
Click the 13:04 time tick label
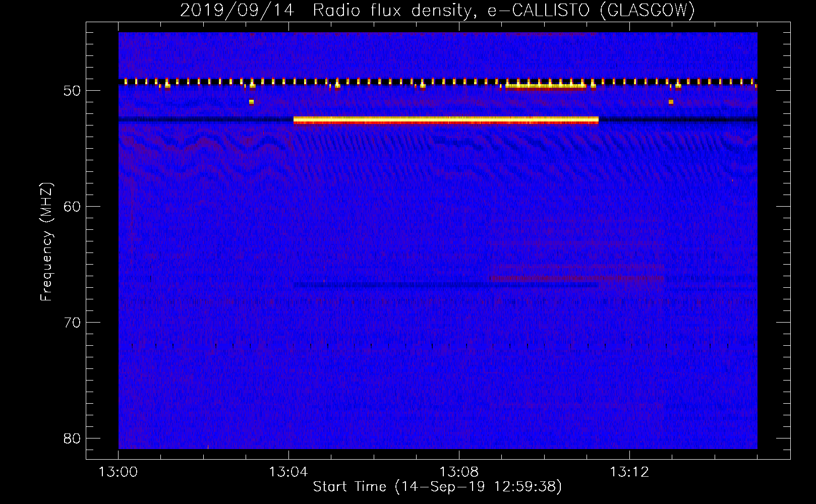[288, 472]
